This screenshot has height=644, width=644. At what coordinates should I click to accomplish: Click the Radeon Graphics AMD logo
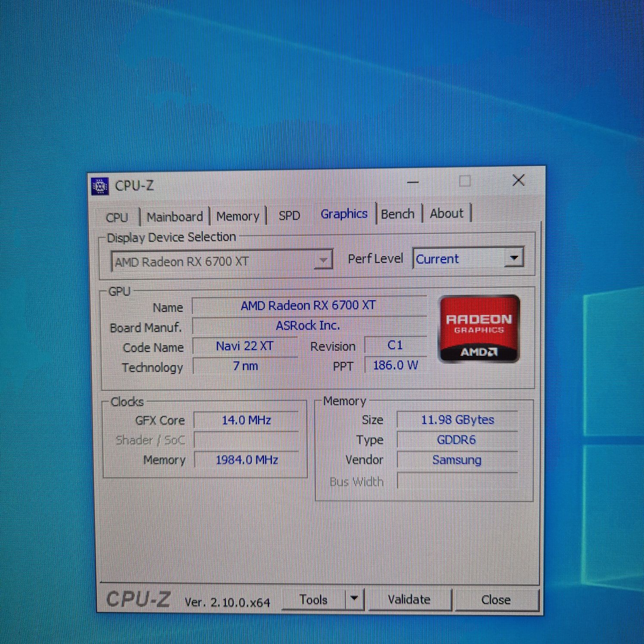(480, 328)
